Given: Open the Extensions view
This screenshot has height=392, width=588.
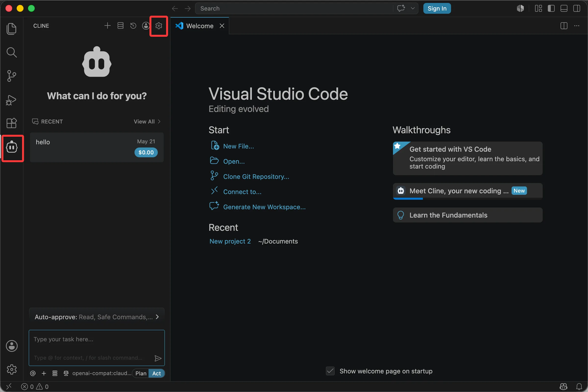Looking at the screenshot, I should (x=12, y=123).
